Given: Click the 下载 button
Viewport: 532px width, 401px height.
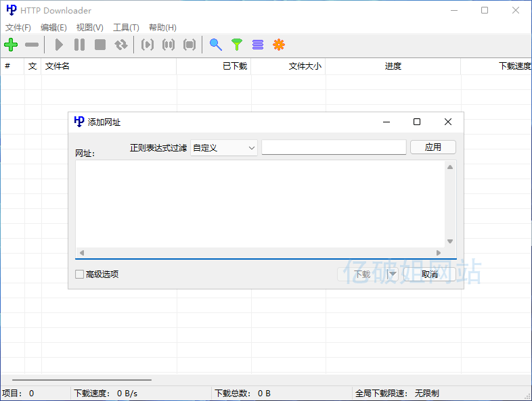Looking at the screenshot, I should 362,274.
